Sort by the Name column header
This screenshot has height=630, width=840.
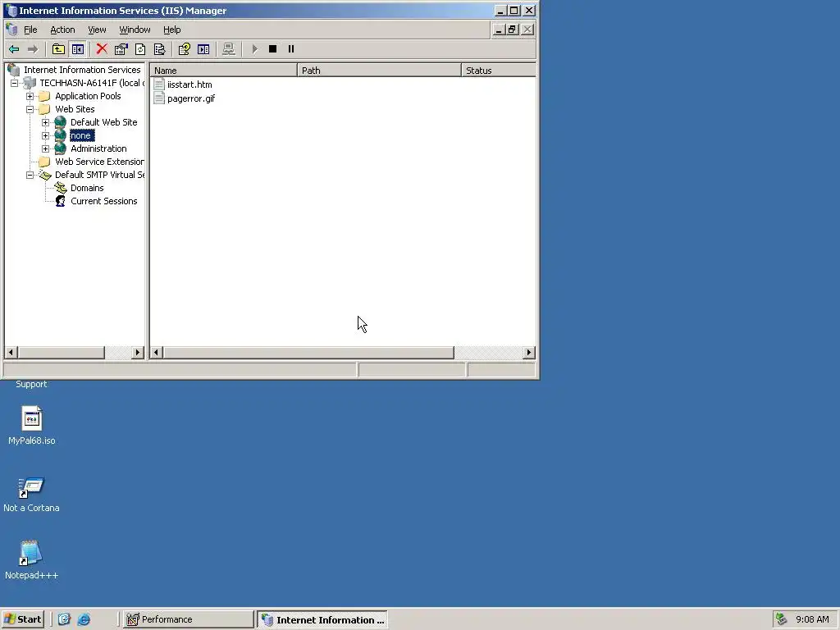pos(223,71)
